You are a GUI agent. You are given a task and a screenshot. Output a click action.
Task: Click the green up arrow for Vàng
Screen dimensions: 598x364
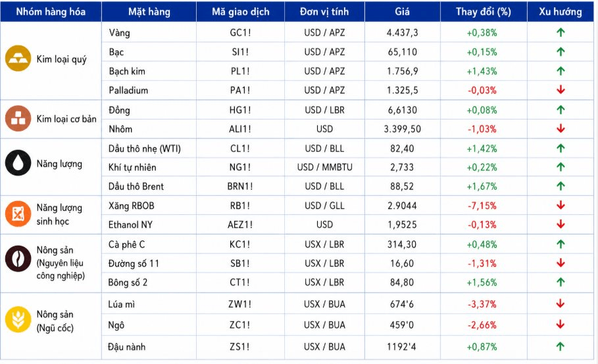[561, 32]
